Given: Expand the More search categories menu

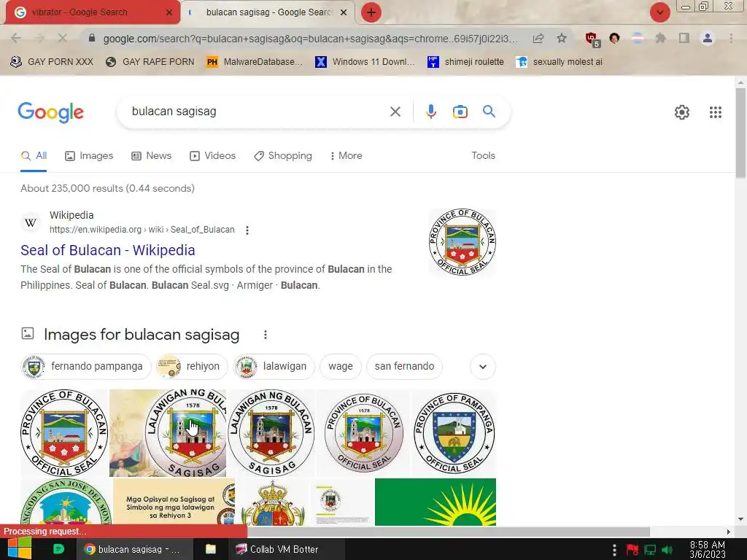Looking at the screenshot, I should 347,156.
